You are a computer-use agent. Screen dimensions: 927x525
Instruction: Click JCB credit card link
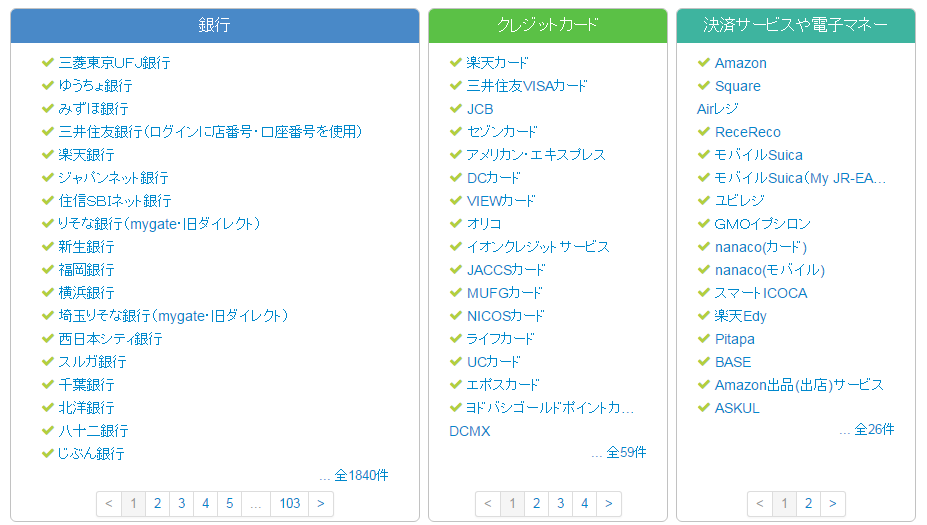tap(479, 109)
